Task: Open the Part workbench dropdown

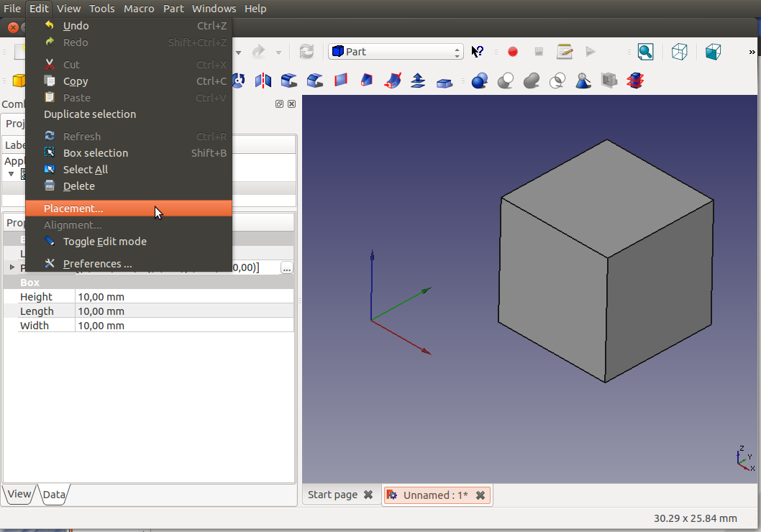Action: 395,52
